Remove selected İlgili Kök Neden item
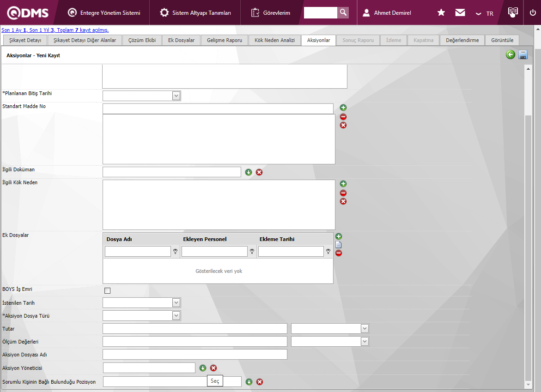This screenshot has height=392, width=541. (x=343, y=193)
